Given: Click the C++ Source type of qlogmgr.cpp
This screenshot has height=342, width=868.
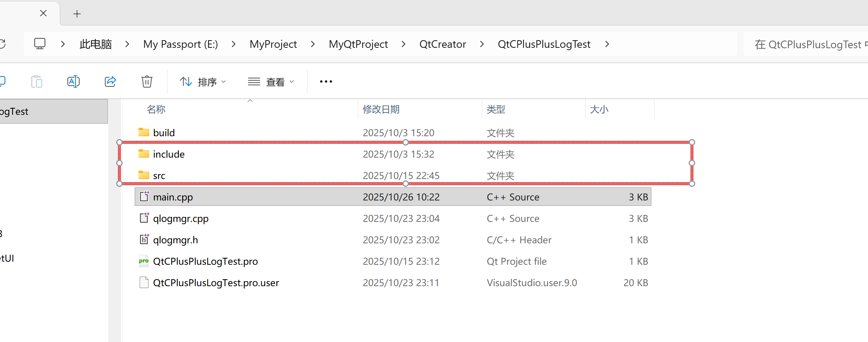Looking at the screenshot, I should point(513,218).
